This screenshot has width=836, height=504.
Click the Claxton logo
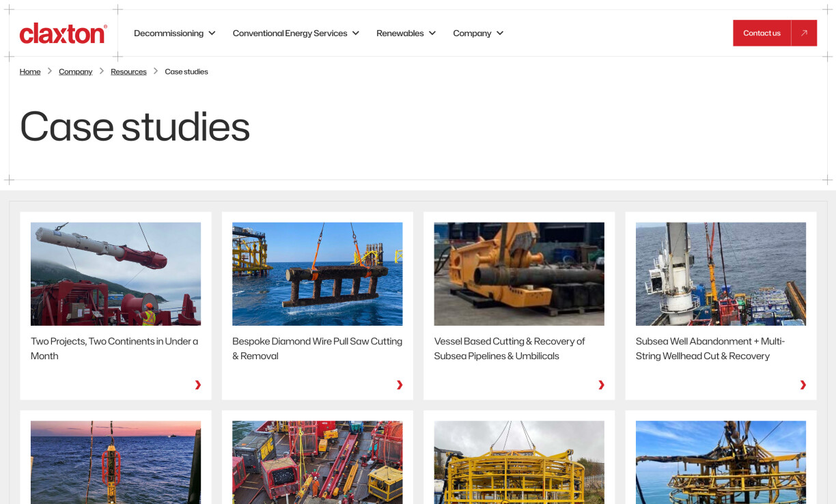(x=63, y=33)
